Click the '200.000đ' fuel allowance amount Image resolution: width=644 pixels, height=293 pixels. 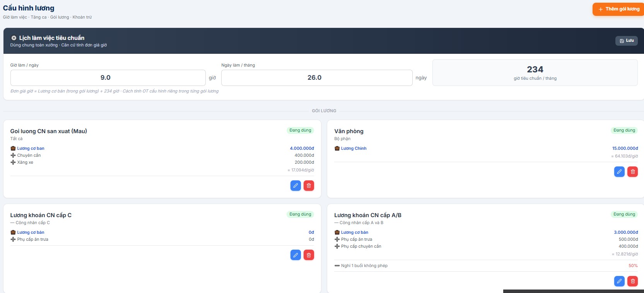click(x=304, y=162)
